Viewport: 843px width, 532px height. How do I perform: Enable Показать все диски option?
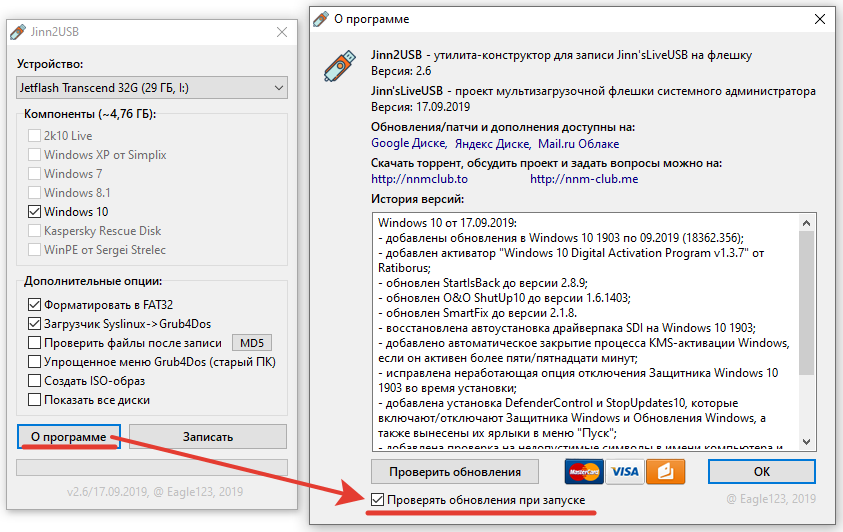(x=34, y=400)
